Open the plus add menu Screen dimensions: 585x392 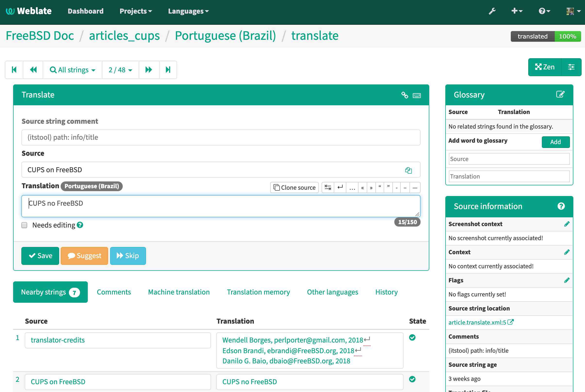click(517, 11)
